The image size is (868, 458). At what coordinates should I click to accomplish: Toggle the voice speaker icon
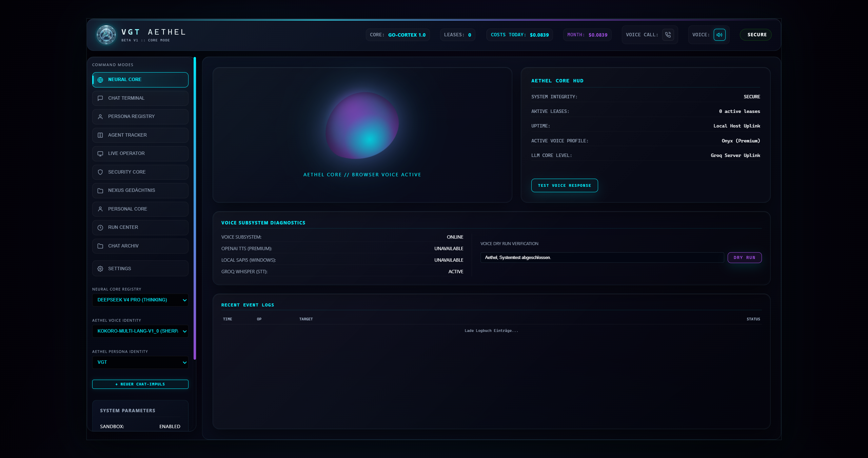719,35
